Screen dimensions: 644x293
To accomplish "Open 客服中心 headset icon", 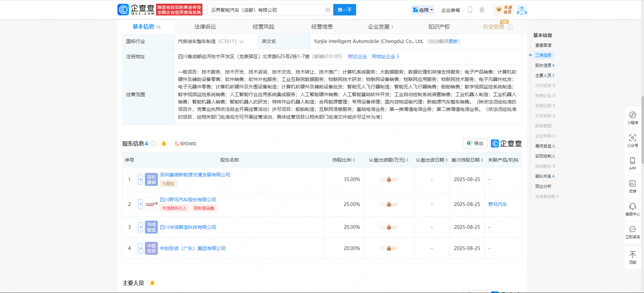I will pyautogui.click(x=633, y=209).
